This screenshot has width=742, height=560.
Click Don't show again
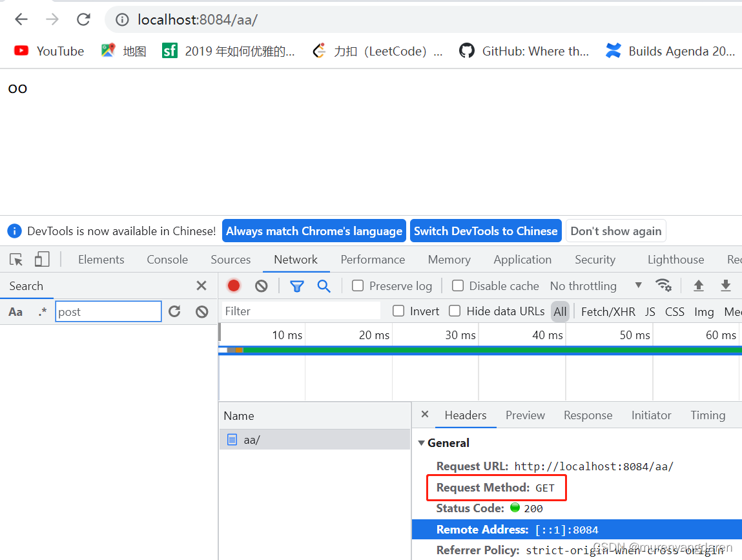(615, 231)
